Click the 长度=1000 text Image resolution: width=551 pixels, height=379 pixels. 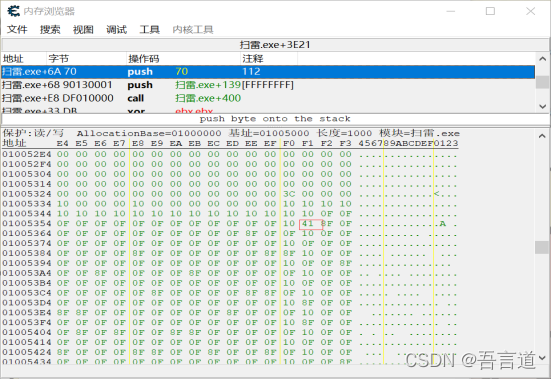(x=344, y=133)
